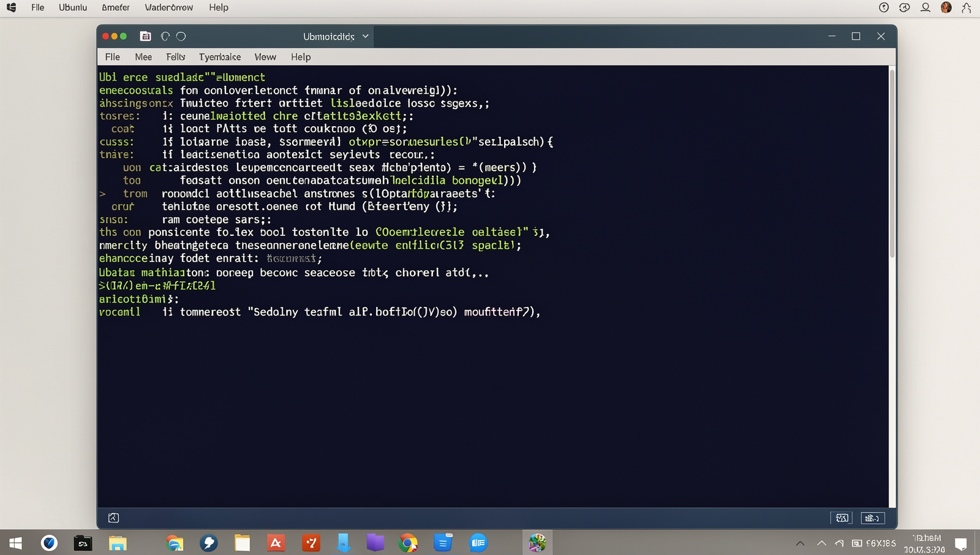This screenshot has width=980, height=555.
Task: Click the active colorful app in taskbar
Action: (x=538, y=543)
